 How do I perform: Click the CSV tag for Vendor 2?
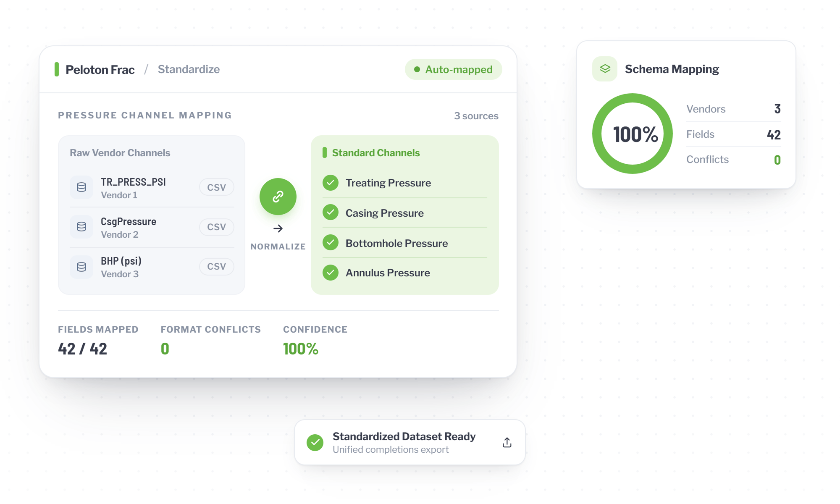click(217, 227)
